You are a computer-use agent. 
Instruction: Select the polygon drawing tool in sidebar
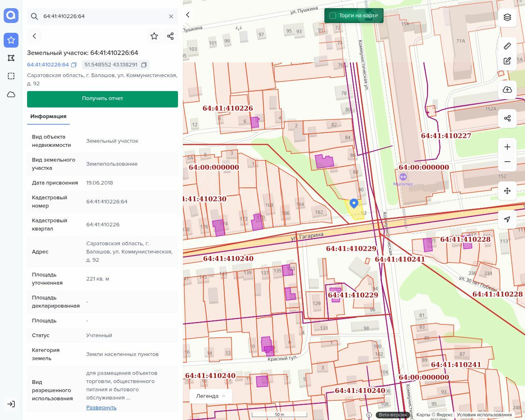(11, 58)
